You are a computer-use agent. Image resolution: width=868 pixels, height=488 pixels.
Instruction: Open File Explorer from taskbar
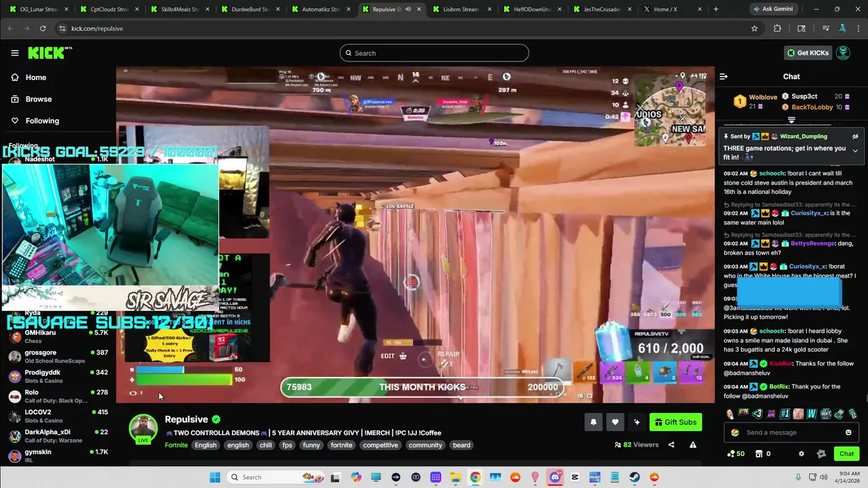click(x=456, y=477)
